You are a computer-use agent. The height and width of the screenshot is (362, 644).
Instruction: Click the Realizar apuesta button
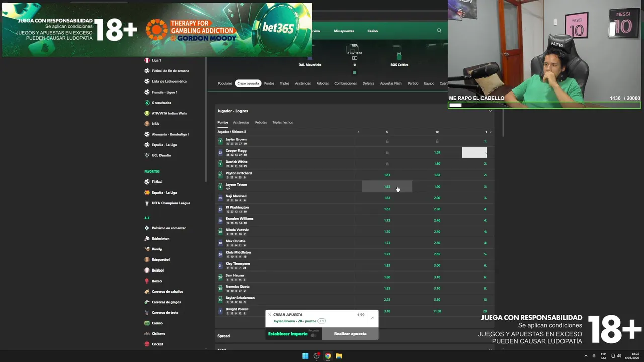coord(350,334)
